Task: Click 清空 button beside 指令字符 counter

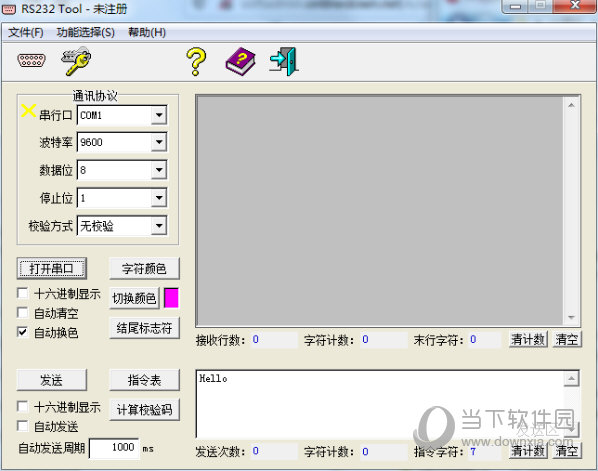Action: coord(567,451)
